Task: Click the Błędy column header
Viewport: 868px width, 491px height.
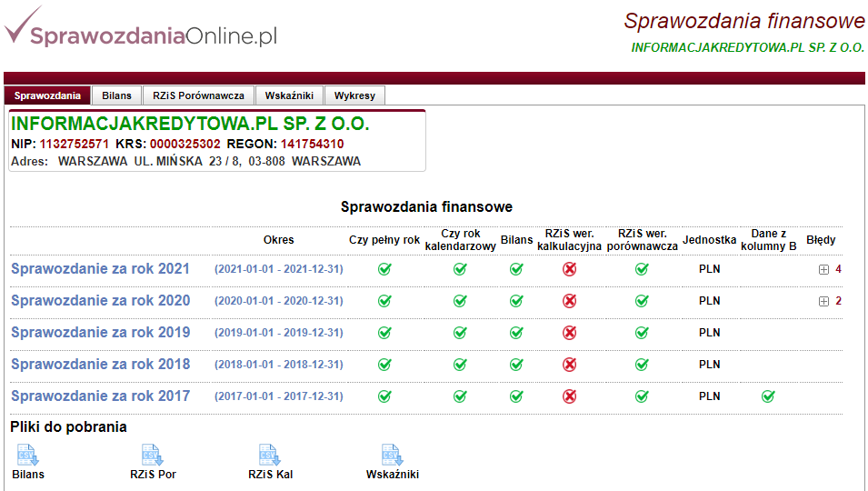Action: tap(821, 240)
